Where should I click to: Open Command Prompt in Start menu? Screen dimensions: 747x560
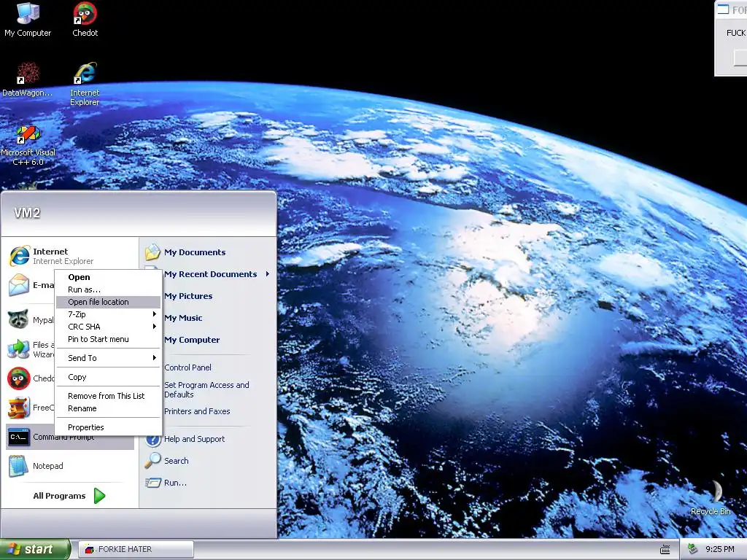(70, 437)
